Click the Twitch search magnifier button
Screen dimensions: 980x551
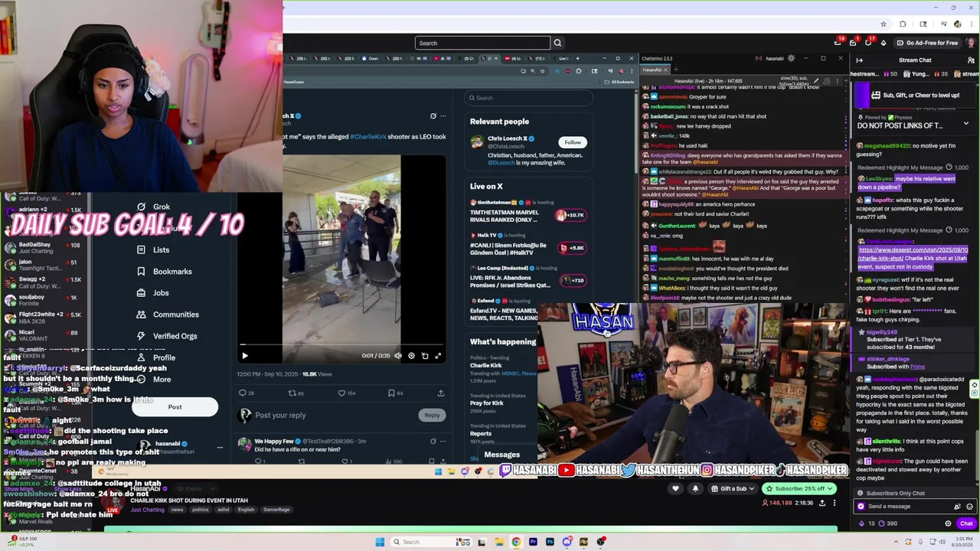pyautogui.click(x=557, y=43)
